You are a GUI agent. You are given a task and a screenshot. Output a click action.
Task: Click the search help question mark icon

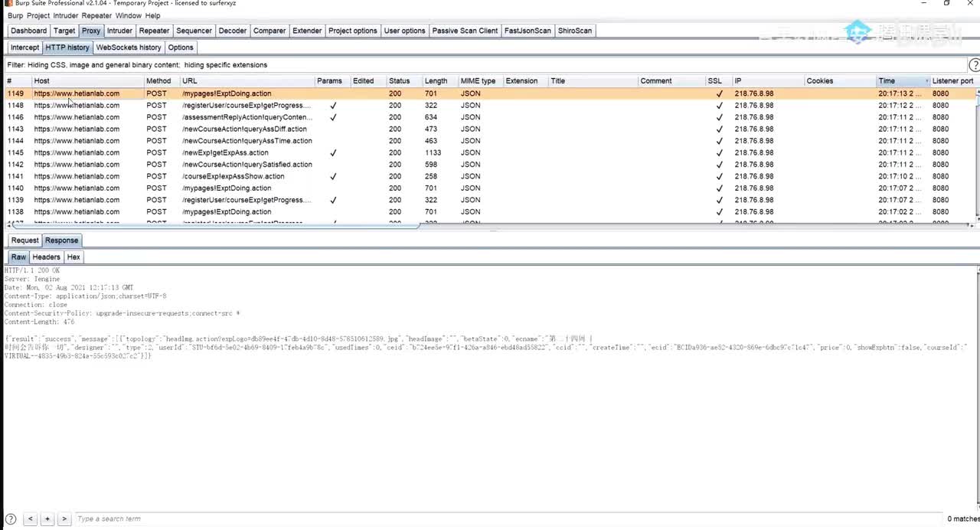point(11,519)
